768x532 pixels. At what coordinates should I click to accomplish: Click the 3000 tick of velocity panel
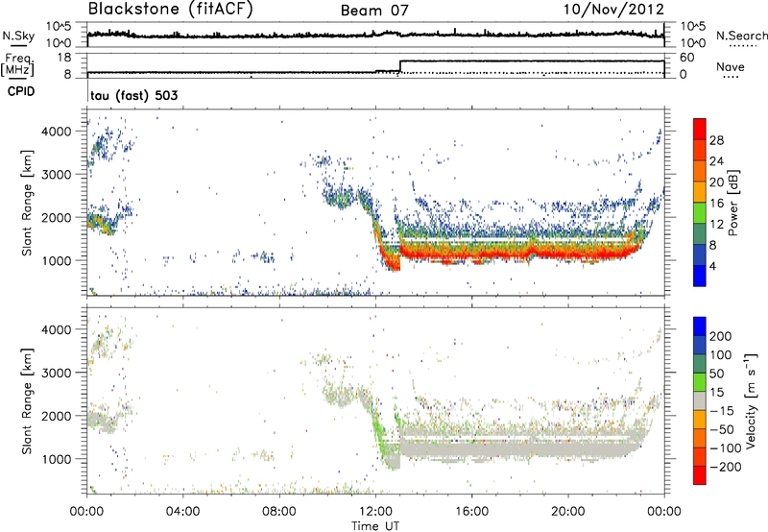tap(57, 373)
